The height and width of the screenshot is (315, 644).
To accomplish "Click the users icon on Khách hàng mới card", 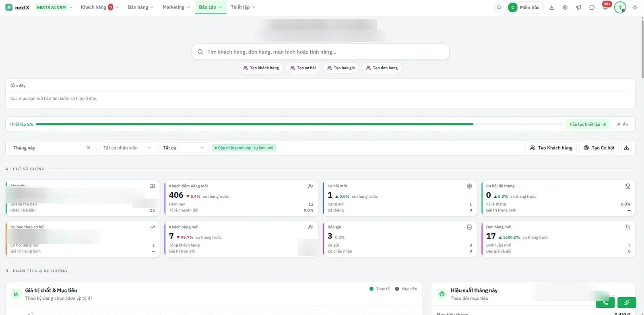I will (311, 227).
